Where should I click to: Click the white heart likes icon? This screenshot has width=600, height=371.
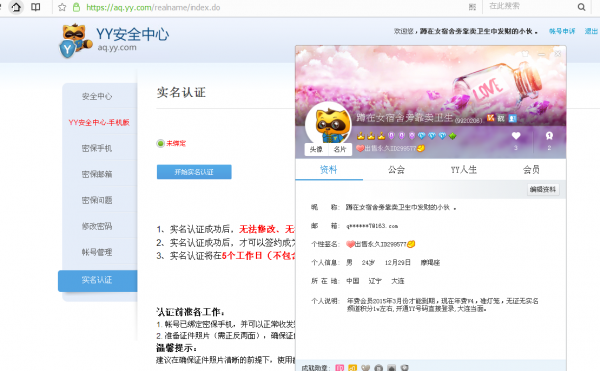tap(516, 135)
